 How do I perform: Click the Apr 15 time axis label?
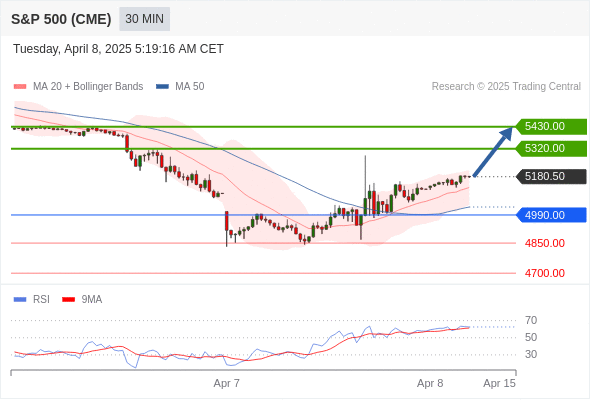(499, 383)
